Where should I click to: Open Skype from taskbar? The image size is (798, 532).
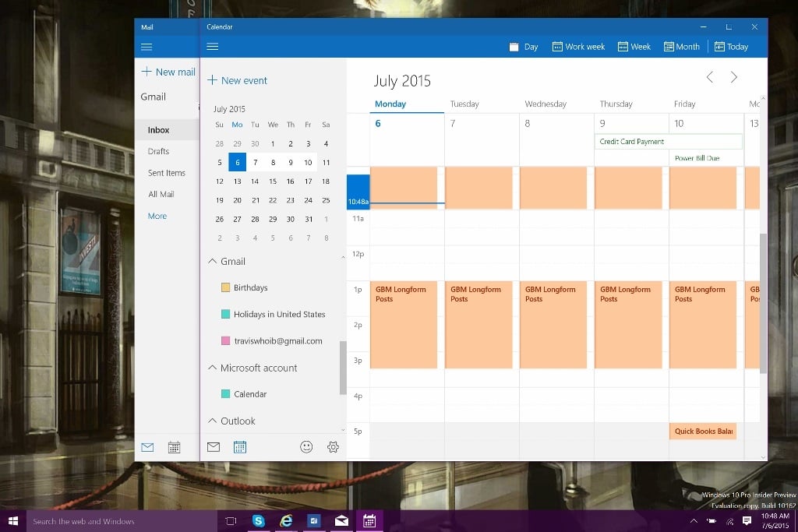259,521
